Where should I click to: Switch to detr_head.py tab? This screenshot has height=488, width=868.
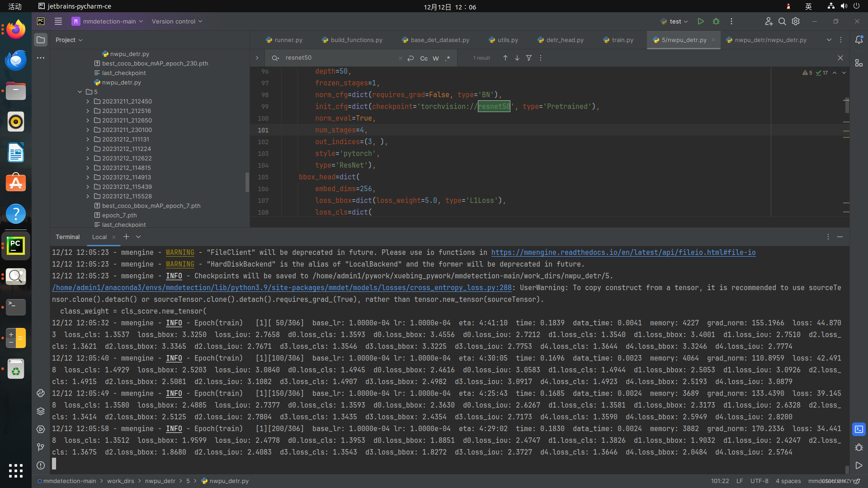tap(561, 40)
